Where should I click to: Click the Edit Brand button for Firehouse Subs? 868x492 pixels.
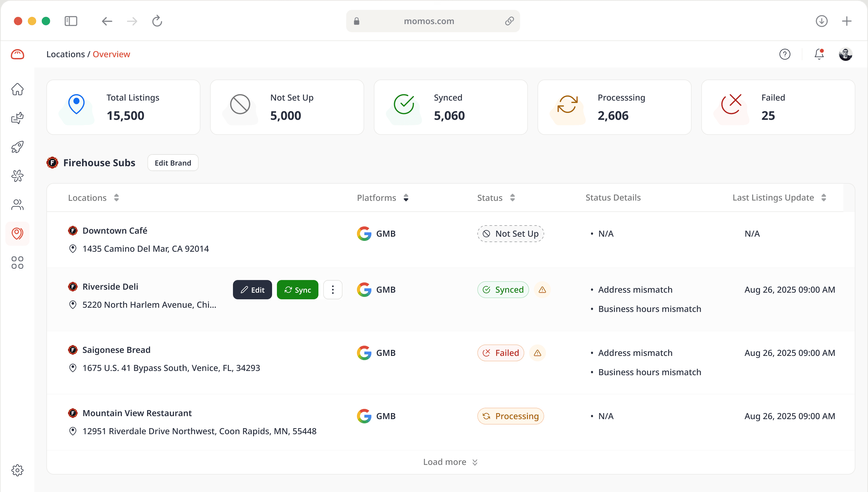coord(172,163)
